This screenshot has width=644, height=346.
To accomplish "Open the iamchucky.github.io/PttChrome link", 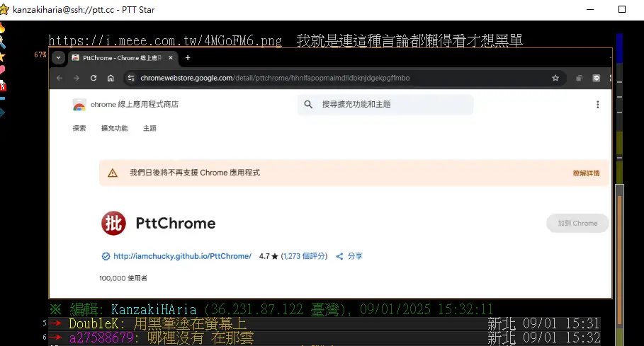I will point(182,256).
